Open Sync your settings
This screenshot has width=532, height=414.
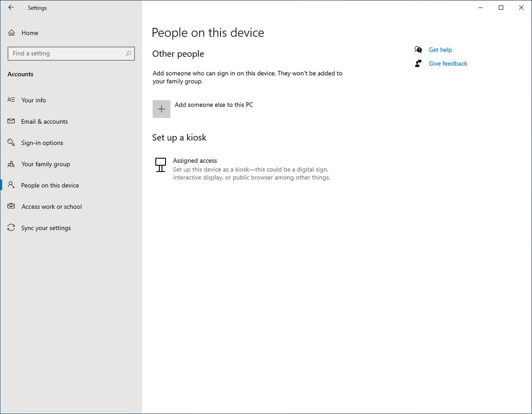click(71, 228)
